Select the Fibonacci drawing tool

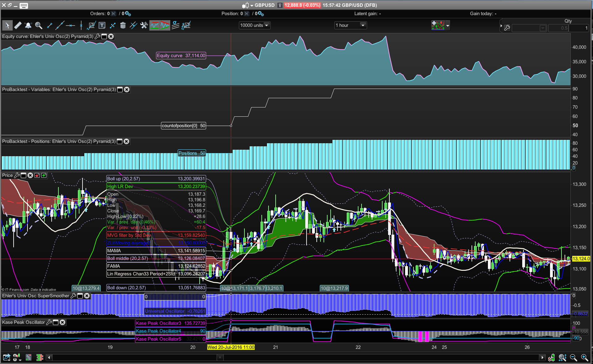[x=91, y=25]
